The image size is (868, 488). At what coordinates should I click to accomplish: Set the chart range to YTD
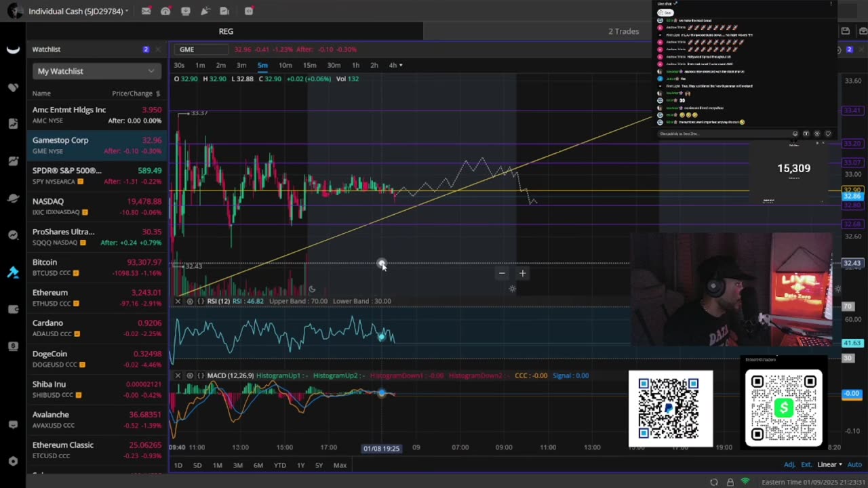click(x=279, y=465)
